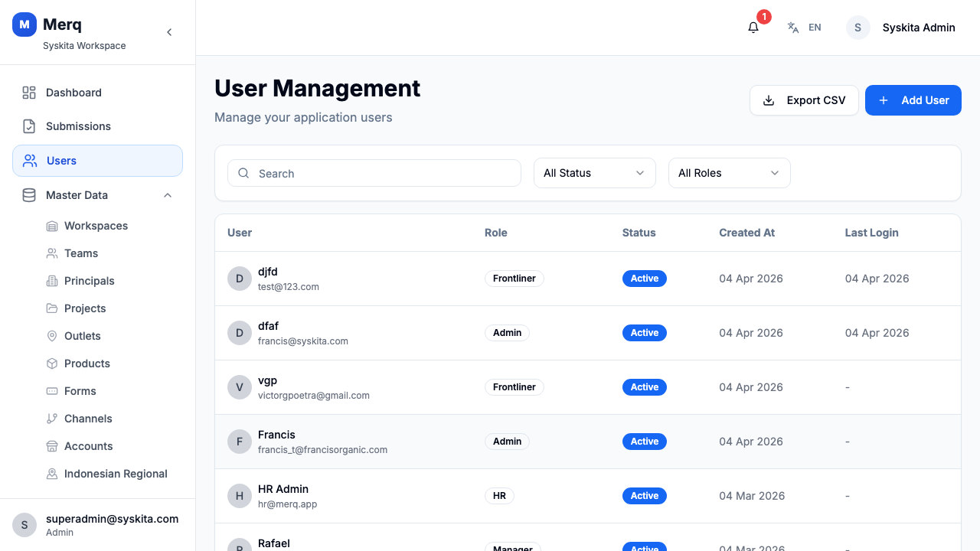Click the superadmin@syskita.com account label
The height and width of the screenshot is (551, 980).
(x=113, y=519)
